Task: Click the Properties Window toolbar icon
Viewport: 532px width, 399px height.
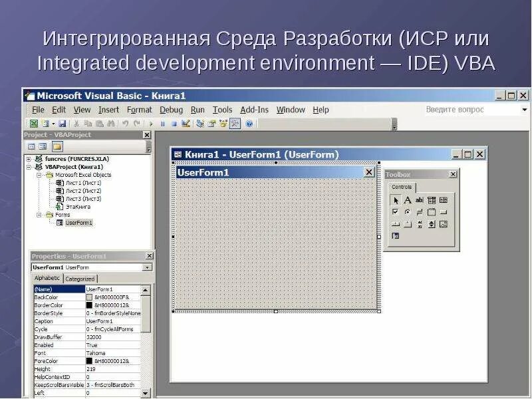Action: tap(211, 124)
